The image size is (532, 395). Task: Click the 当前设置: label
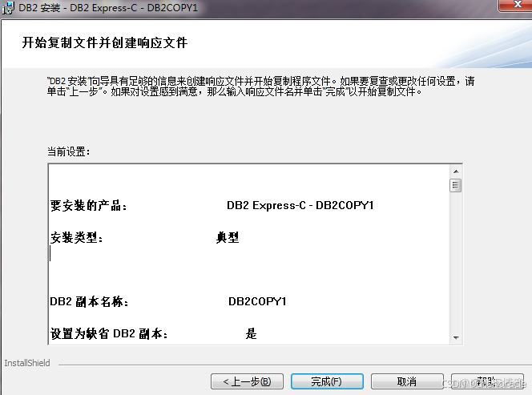point(69,151)
